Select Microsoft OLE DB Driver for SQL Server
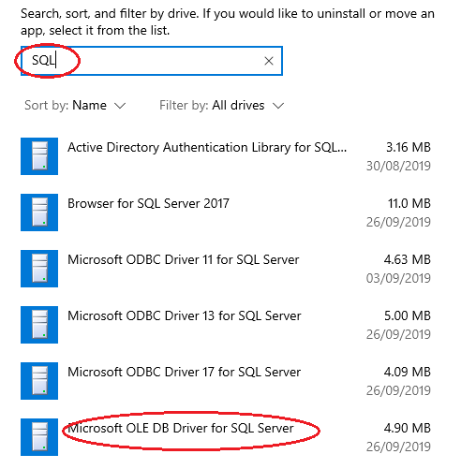 [x=181, y=428]
